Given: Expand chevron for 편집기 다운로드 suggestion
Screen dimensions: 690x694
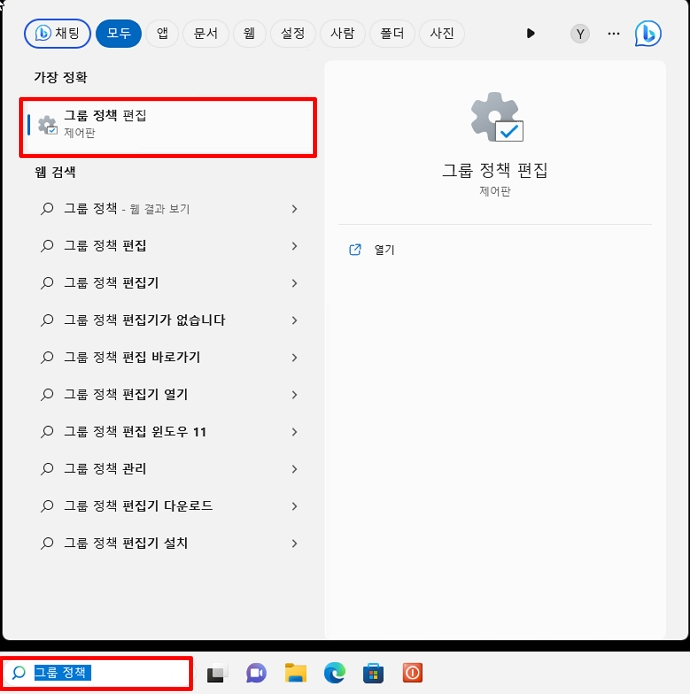Looking at the screenshot, I should click(x=294, y=506).
